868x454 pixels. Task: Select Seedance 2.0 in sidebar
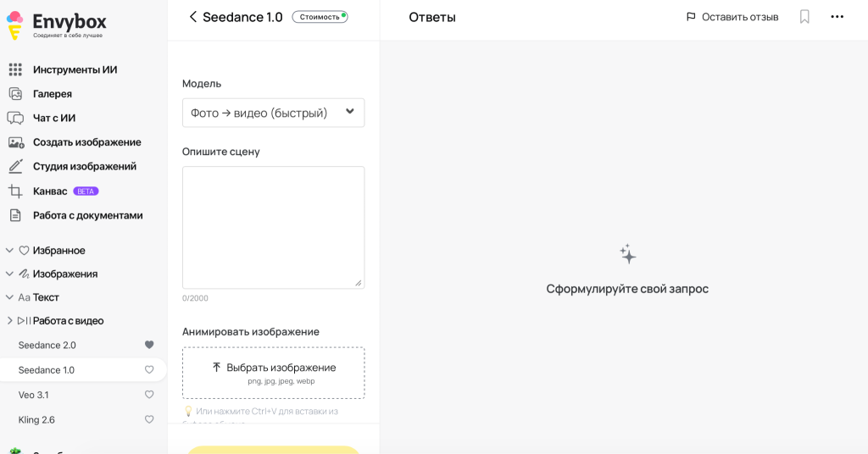pos(47,345)
